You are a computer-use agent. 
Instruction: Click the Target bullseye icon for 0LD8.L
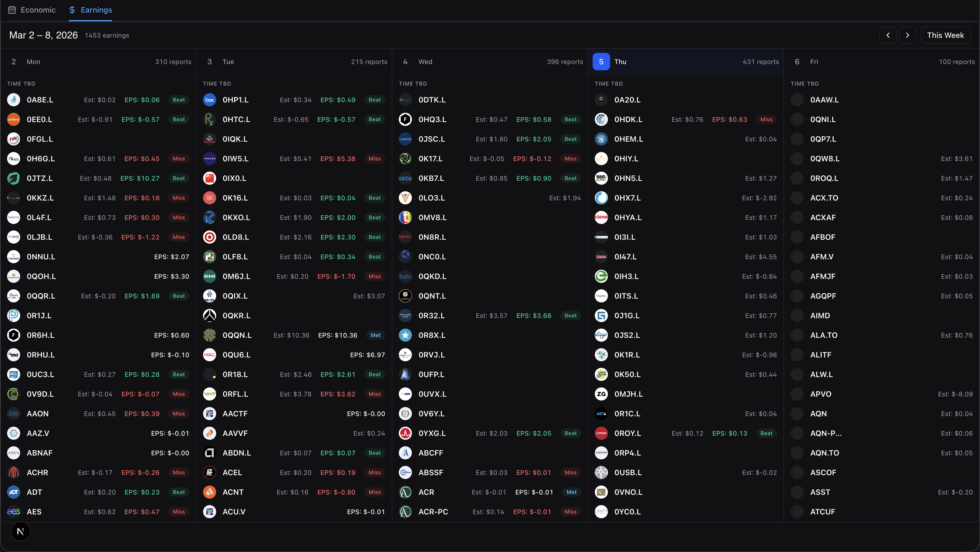point(209,237)
